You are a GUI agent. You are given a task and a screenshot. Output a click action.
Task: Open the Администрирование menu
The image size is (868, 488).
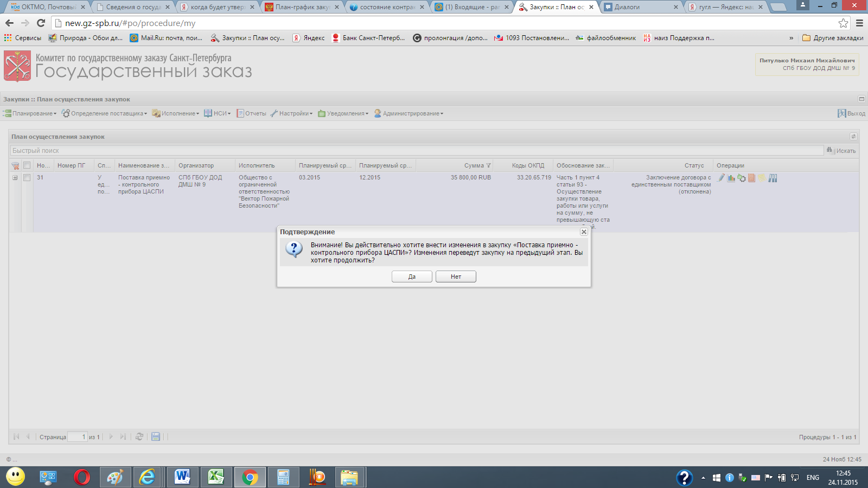click(409, 113)
